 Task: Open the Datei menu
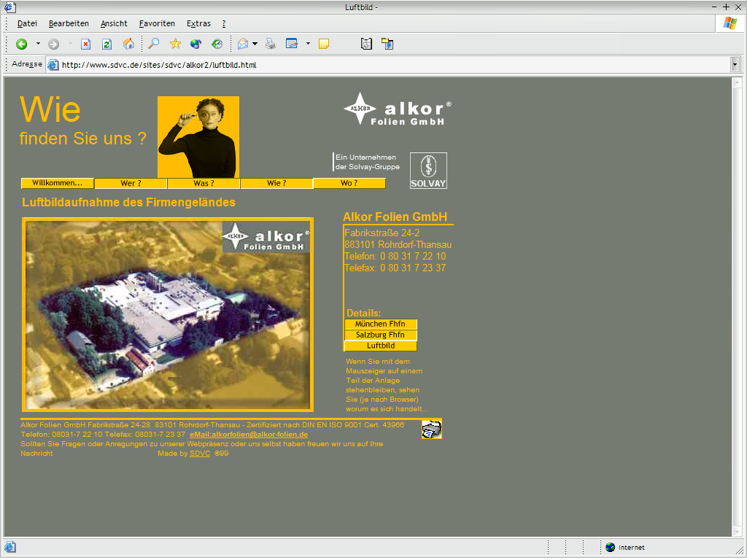pyautogui.click(x=27, y=23)
